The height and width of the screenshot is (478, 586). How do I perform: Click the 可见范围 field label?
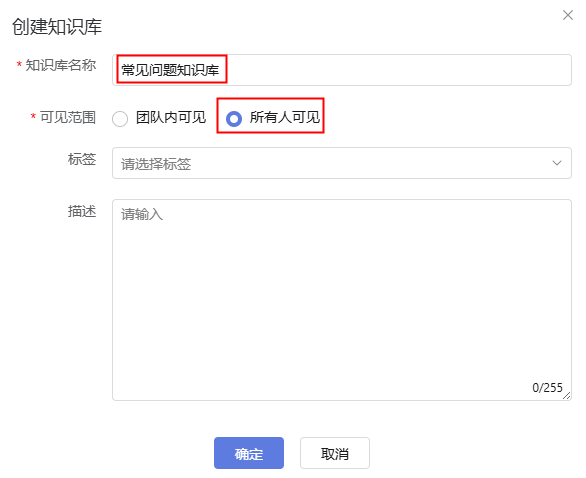68,117
